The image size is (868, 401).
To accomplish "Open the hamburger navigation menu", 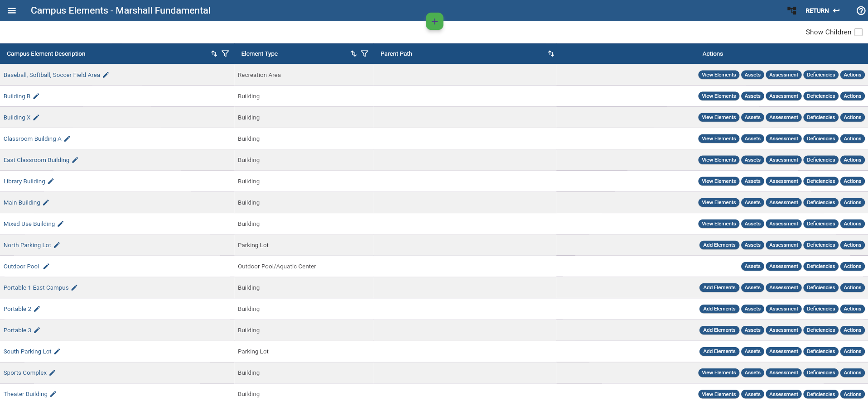I will point(12,10).
